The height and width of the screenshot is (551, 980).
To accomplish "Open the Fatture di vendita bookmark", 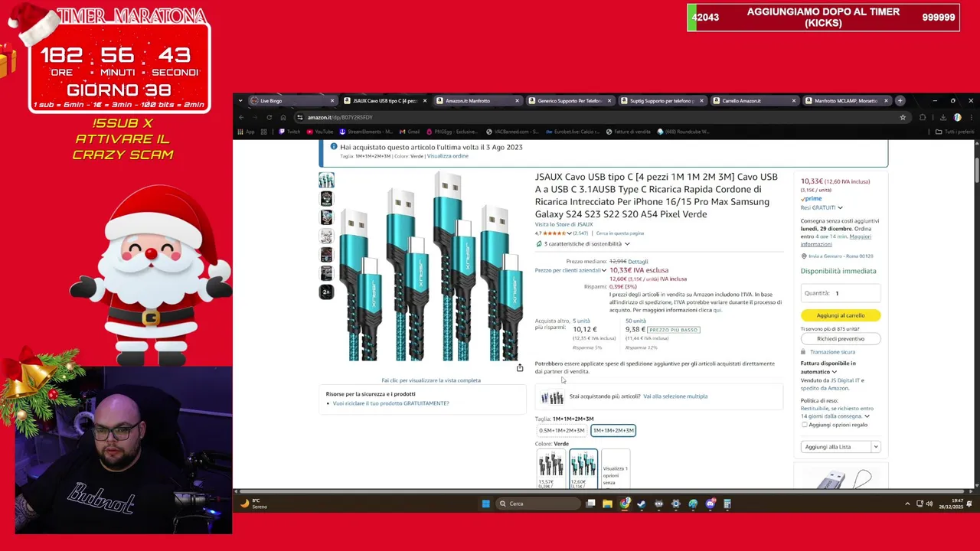I will coord(628,132).
